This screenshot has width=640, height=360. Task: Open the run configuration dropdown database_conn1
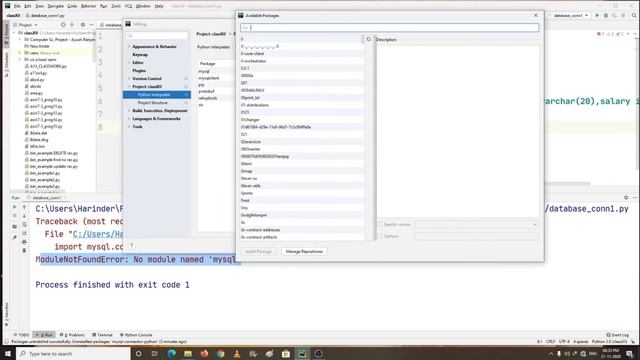[570, 15]
